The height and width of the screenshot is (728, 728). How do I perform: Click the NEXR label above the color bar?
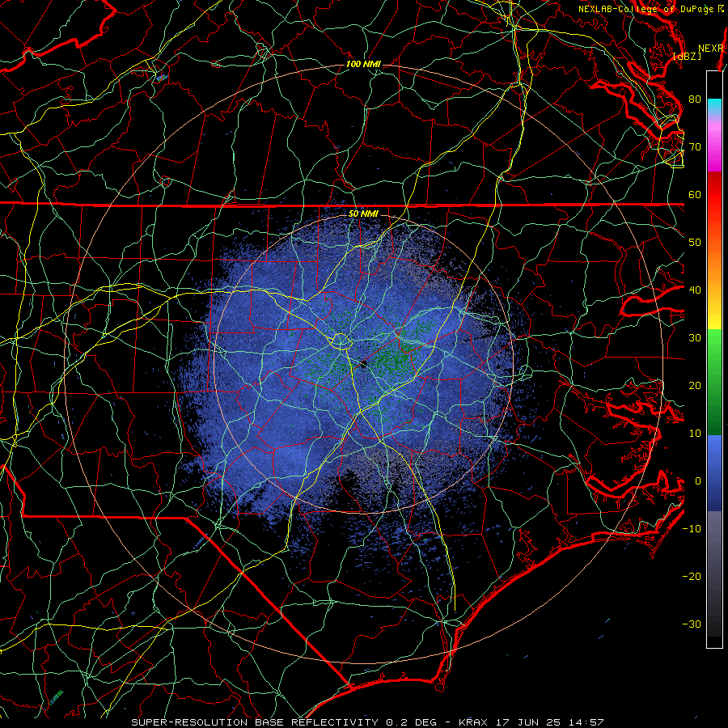[x=711, y=49]
